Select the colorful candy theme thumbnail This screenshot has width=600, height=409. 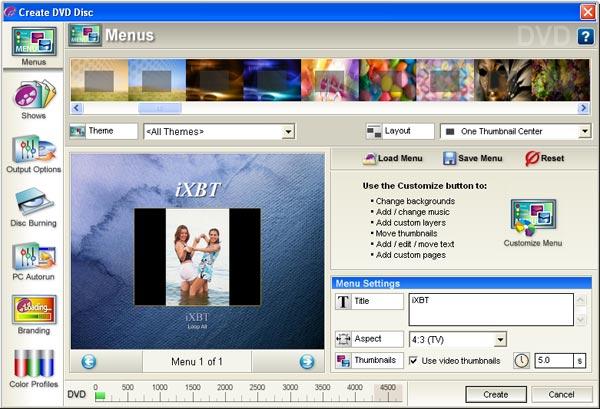click(388, 80)
